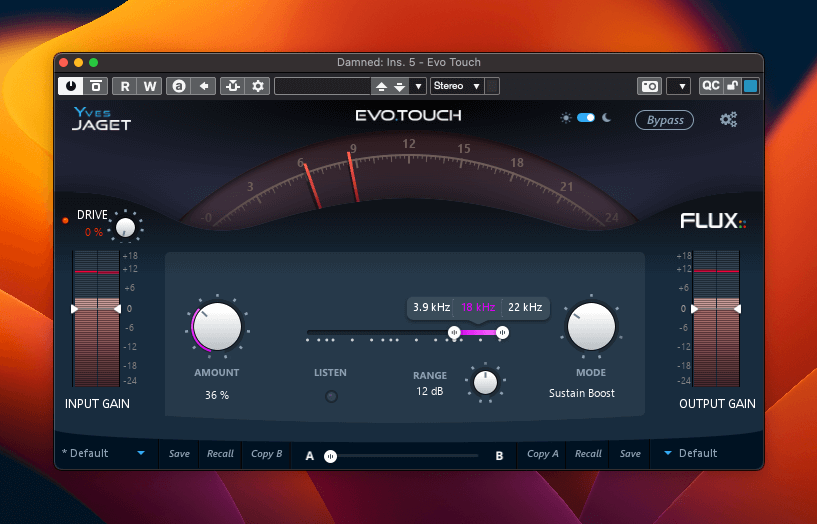Select the 22 kHz frequency option

(525, 307)
